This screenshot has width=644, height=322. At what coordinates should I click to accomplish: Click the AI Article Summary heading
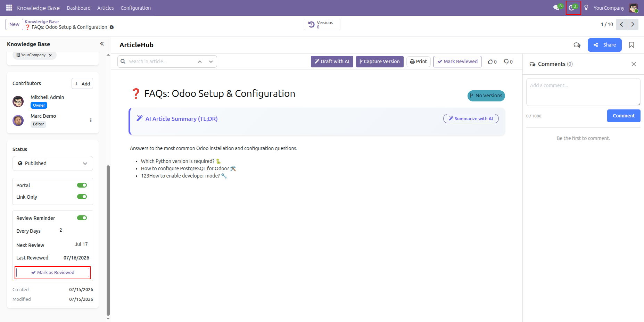181,119
